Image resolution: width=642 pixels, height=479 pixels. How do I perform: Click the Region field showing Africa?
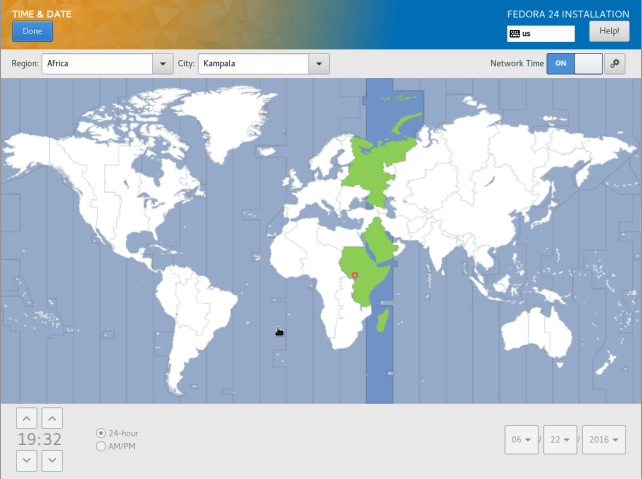[x=97, y=63]
